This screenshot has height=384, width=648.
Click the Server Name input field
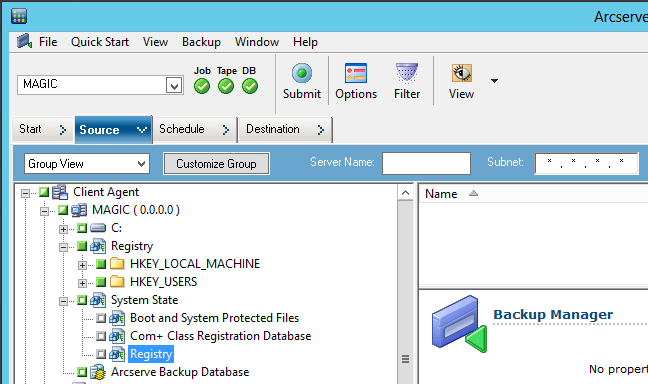click(x=426, y=163)
